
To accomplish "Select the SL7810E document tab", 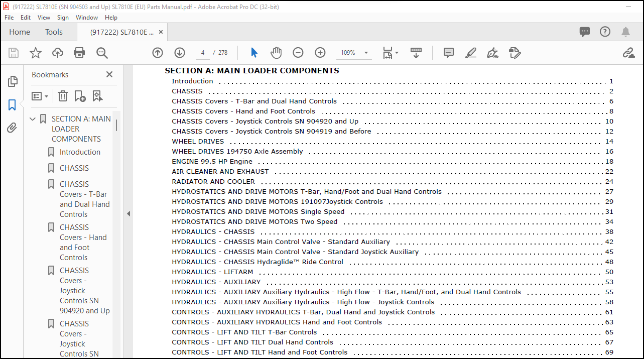I will [122, 32].
